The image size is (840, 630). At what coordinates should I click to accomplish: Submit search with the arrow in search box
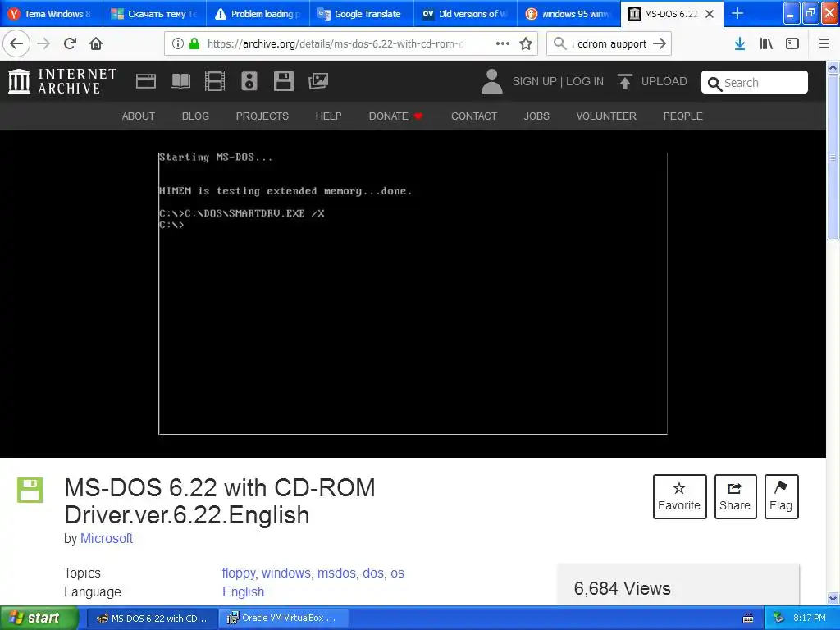coord(660,44)
